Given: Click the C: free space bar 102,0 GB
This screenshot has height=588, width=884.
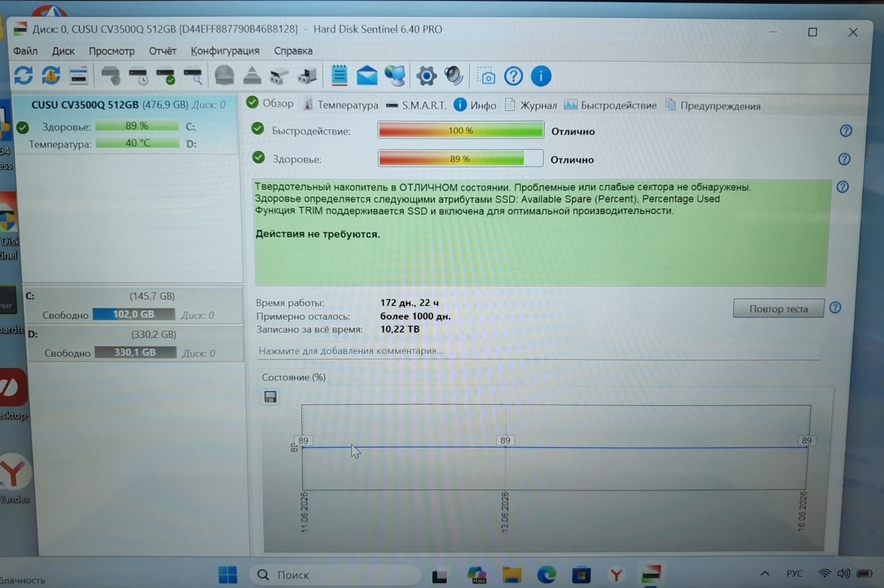Looking at the screenshot, I should (133, 314).
